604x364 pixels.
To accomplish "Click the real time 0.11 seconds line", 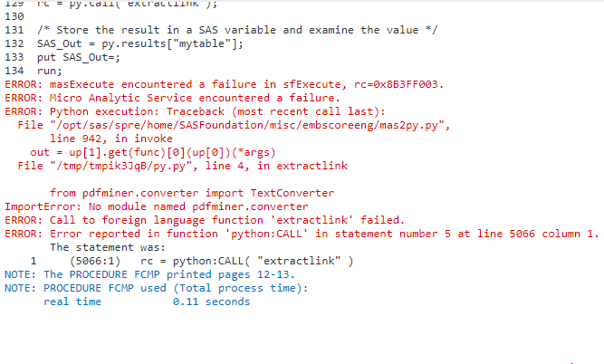I will [x=147, y=302].
